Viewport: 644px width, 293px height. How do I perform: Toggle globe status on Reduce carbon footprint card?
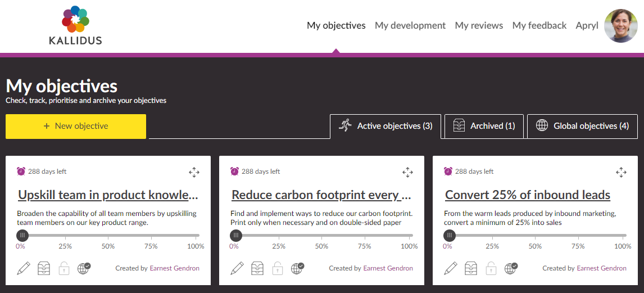(297, 268)
